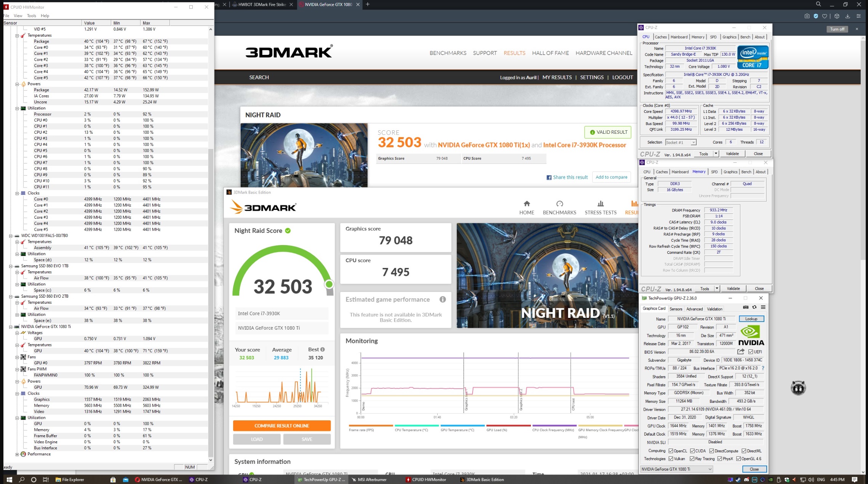Open Microsoft Store on taskbar

[113, 479]
